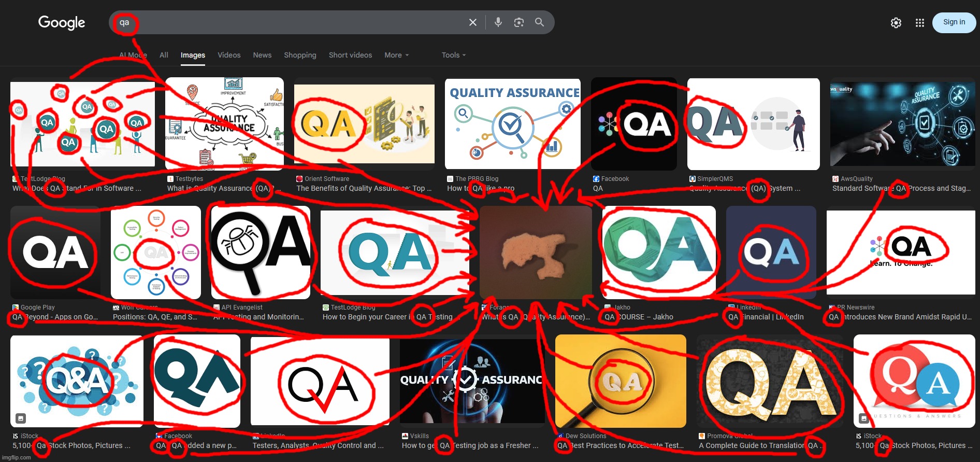Open the yellow QA Orient Software image
This screenshot has width=980, height=462.
point(364,124)
